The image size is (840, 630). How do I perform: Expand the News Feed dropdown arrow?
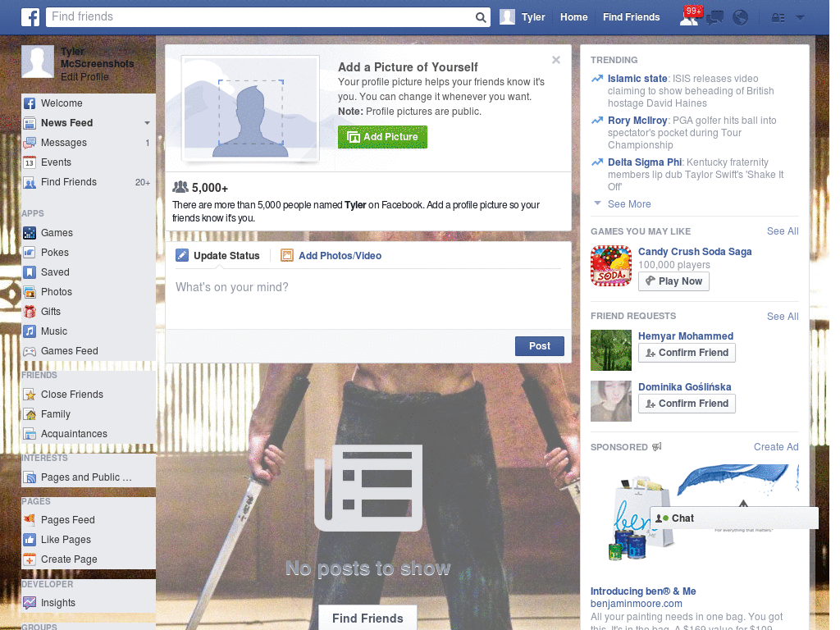click(x=147, y=123)
